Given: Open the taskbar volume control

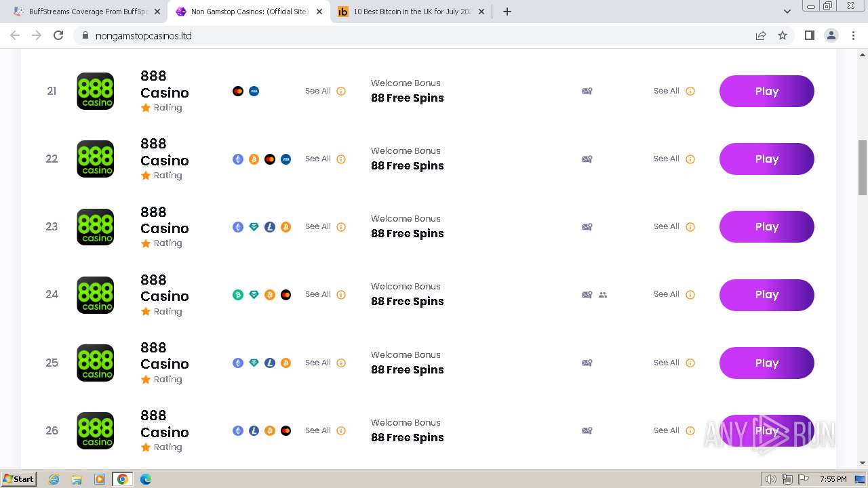Looking at the screenshot, I should (771, 479).
